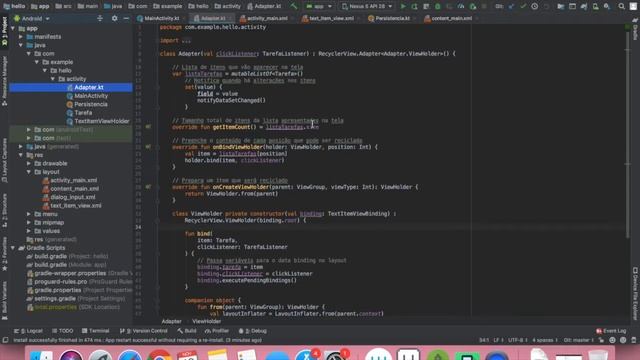Open the Version Control tool window
The height and width of the screenshot is (360, 640).
[144, 331]
